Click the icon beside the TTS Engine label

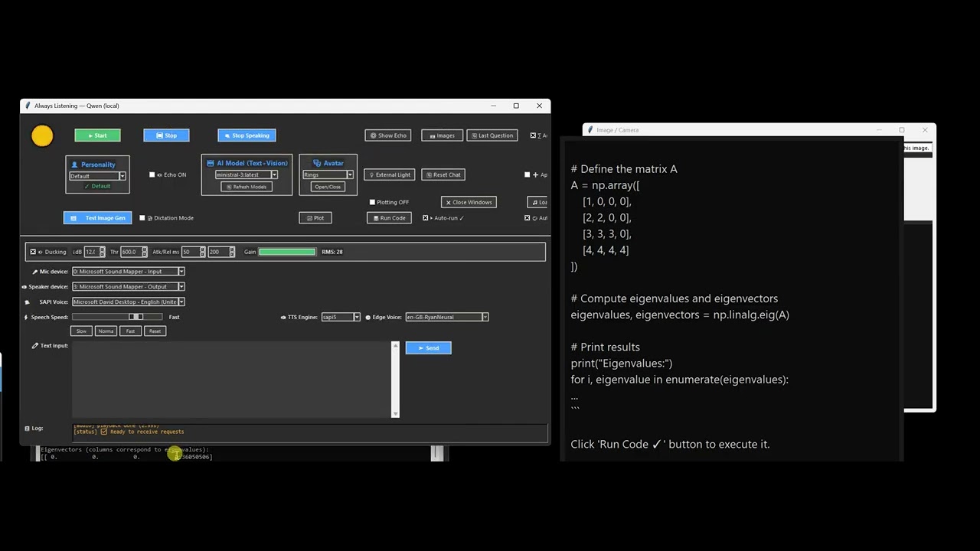(283, 317)
